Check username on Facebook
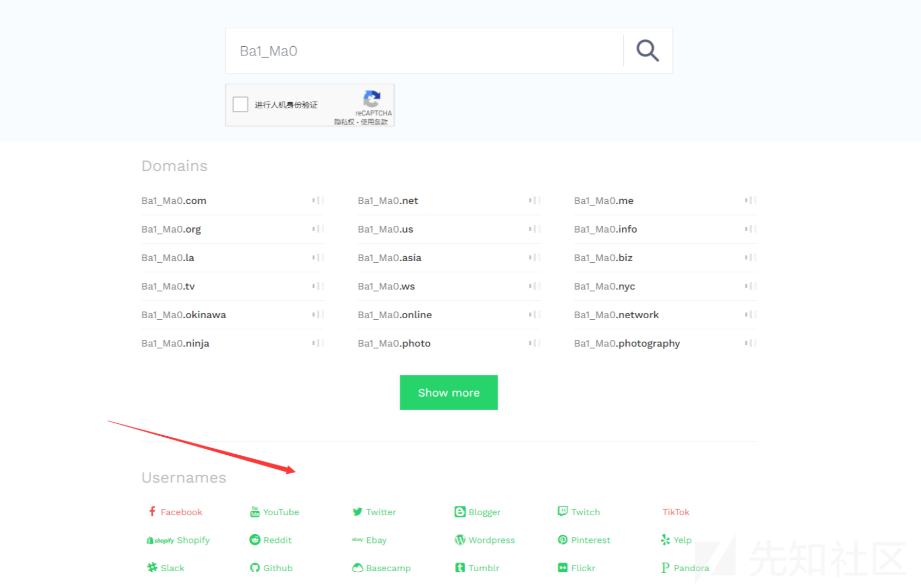This screenshot has width=921, height=588. pyautogui.click(x=175, y=512)
